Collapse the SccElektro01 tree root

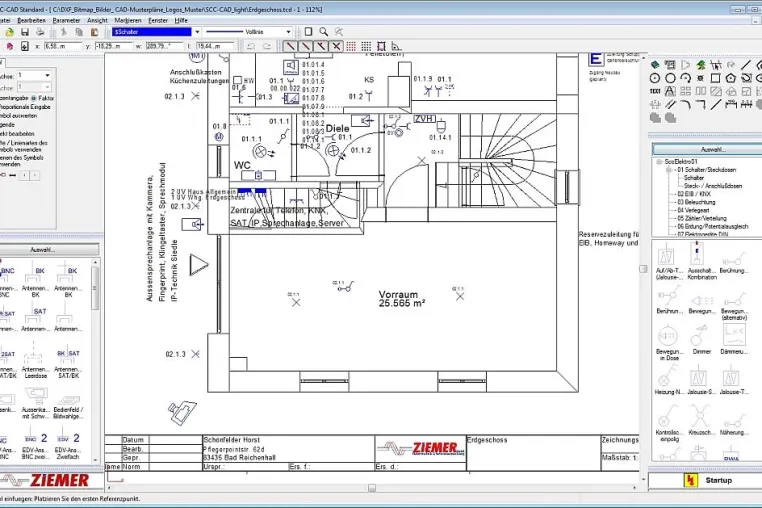(659, 162)
